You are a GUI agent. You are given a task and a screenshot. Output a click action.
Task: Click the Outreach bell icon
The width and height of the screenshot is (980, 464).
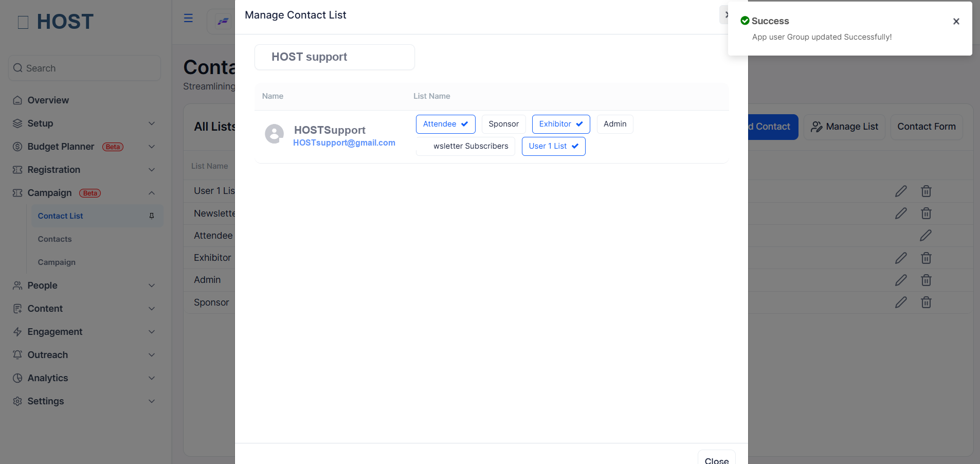click(x=17, y=355)
